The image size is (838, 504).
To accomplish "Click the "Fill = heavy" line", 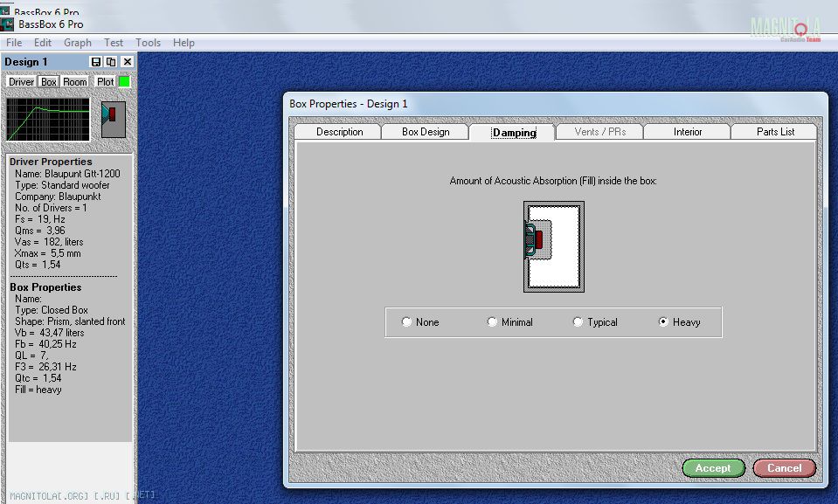I will click(x=38, y=390).
